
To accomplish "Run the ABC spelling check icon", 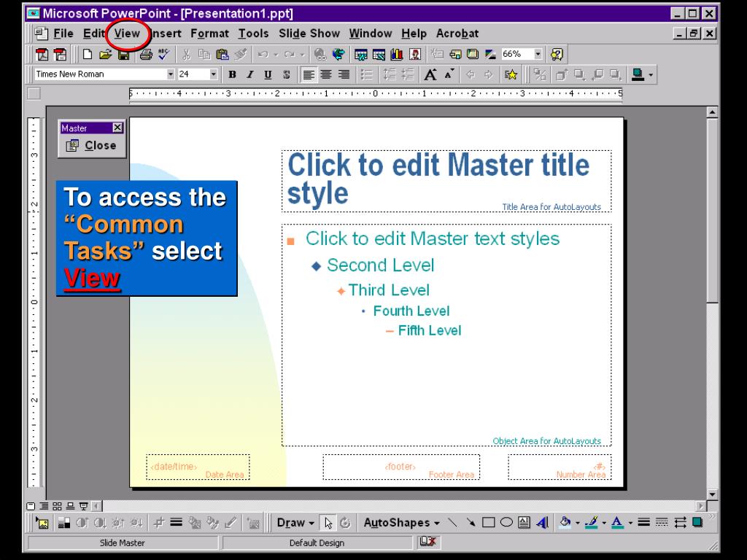I will [164, 54].
